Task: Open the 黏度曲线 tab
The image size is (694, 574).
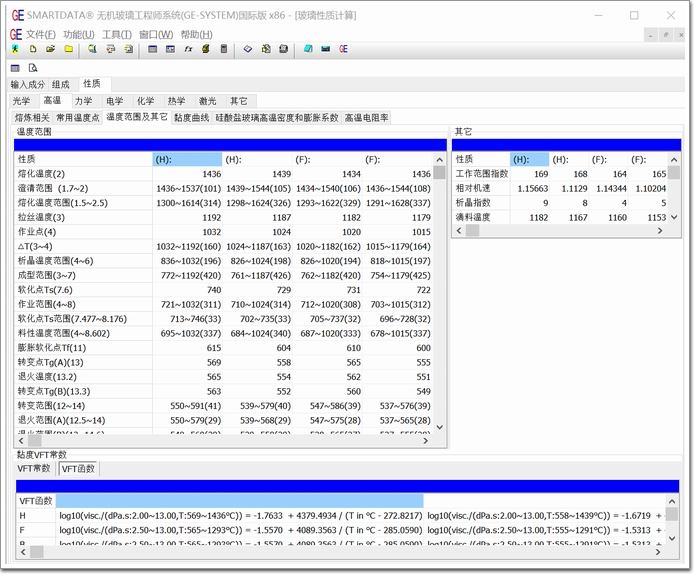Action: click(x=191, y=117)
